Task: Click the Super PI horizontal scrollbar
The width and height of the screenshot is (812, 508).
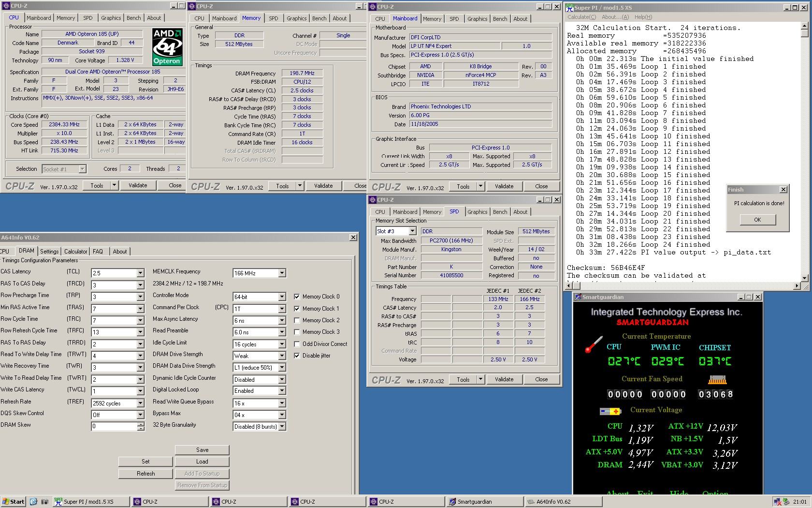Action: pyautogui.click(x=682, y=286)
